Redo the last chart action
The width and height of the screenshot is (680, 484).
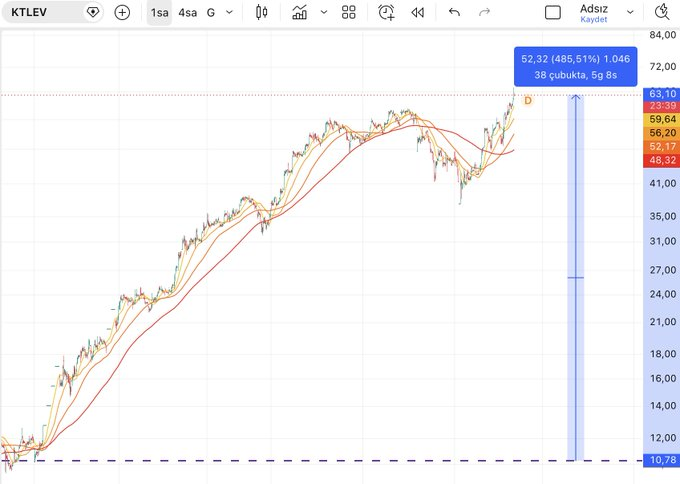tap(484, 12)
